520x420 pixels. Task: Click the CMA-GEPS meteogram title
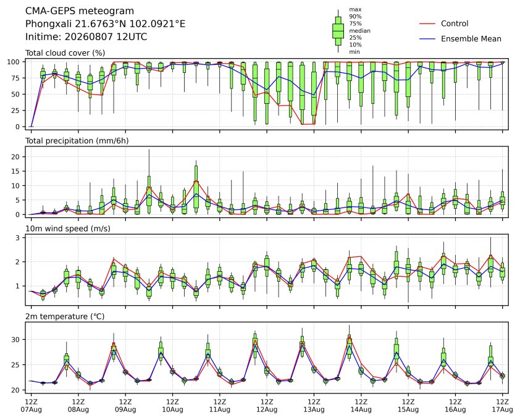pyautogui.click(x=80, y=11)
